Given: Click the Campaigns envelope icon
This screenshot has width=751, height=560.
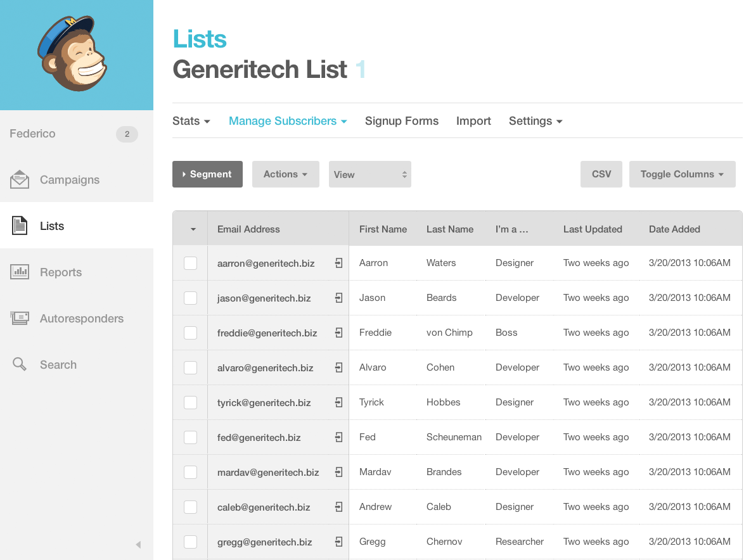Looking at the screenshot, I should (x=20, y=179).
